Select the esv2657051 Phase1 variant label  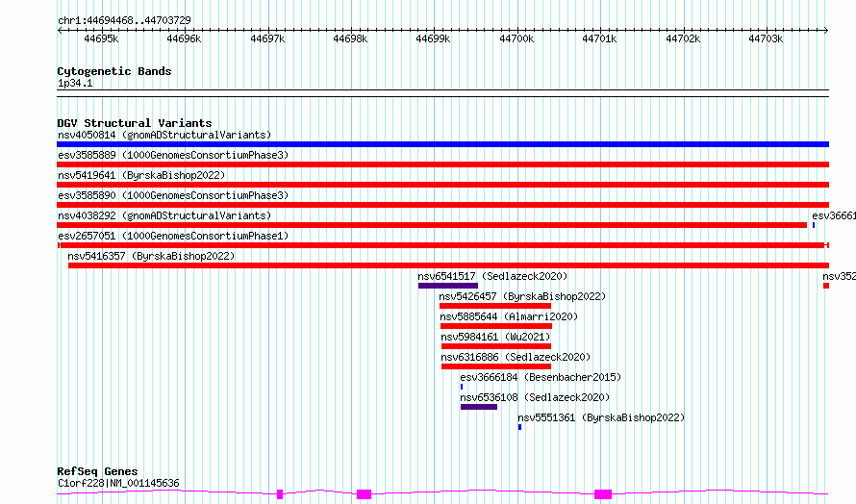(x=173, y=236)
